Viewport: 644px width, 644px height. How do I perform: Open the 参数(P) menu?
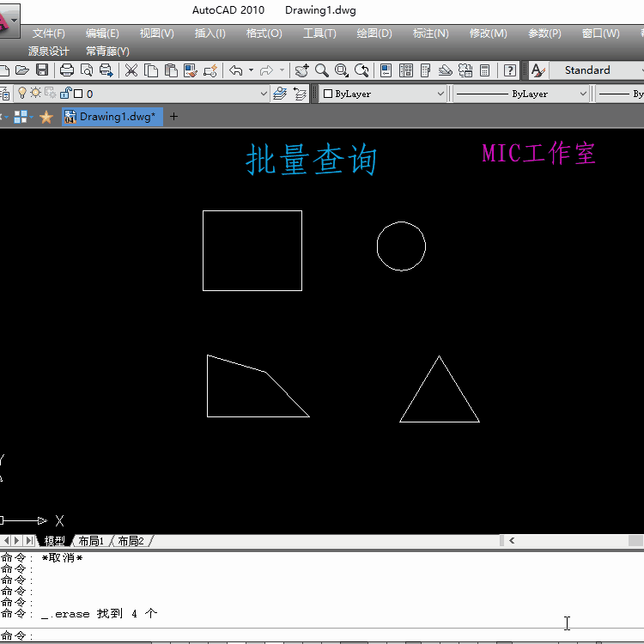[544, 33]
